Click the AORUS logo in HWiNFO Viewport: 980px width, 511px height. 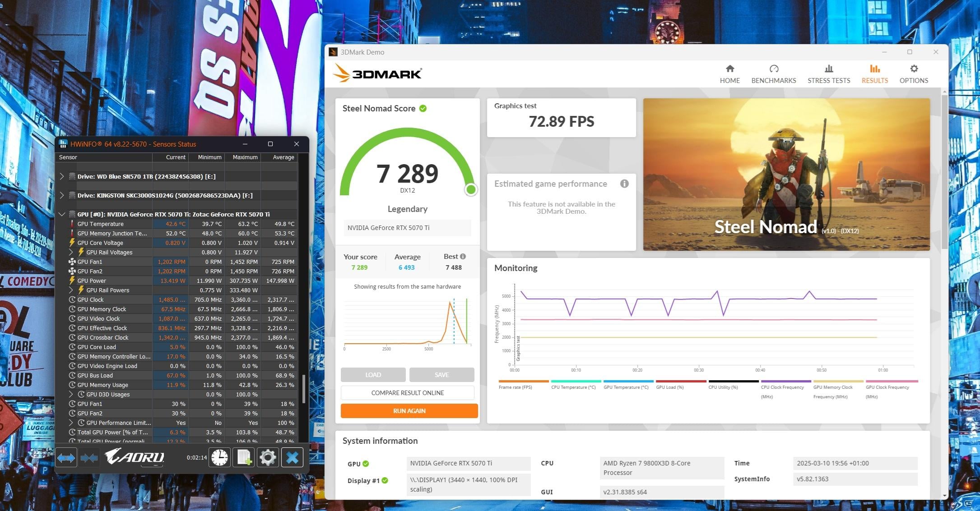tap(135, 457)
